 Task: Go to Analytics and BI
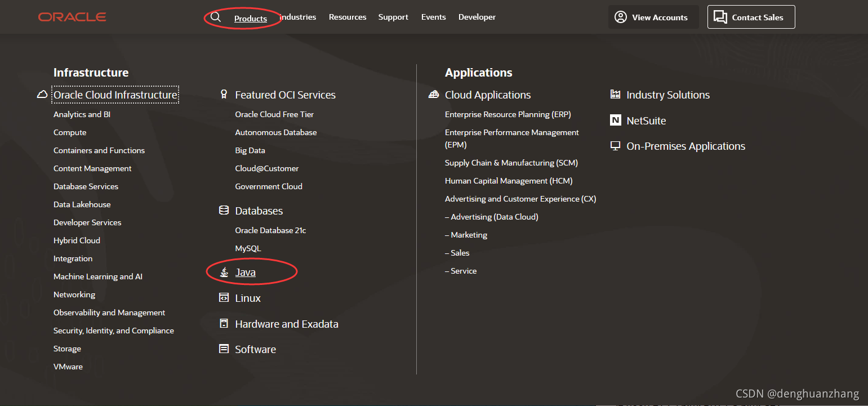(82, 114)
